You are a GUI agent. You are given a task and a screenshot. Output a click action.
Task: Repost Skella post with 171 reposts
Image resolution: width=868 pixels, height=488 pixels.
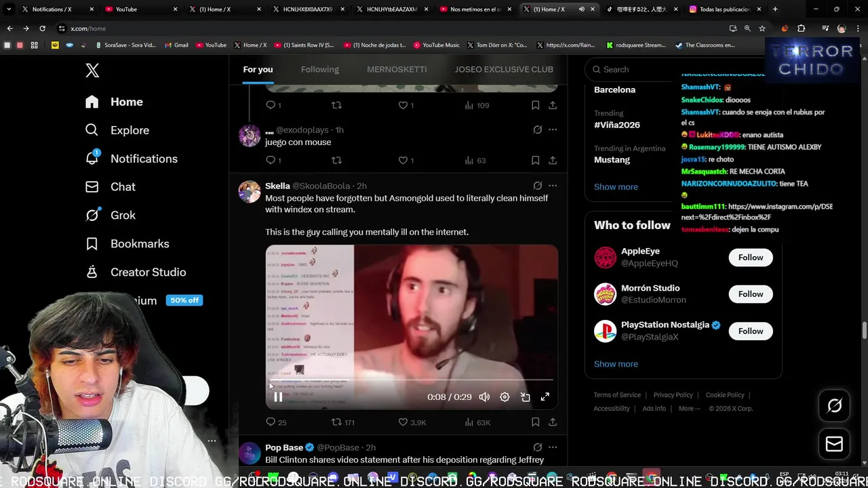point(342,422)
